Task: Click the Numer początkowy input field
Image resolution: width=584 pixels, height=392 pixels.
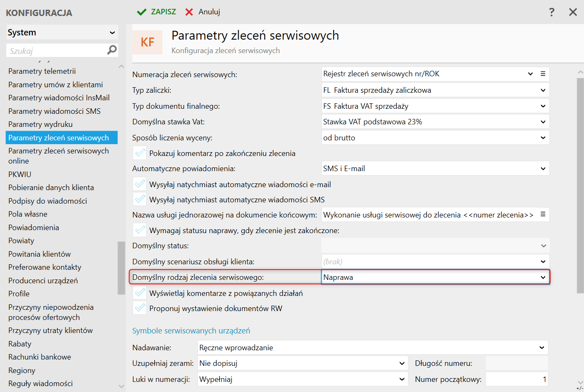Action: [517, 379]
